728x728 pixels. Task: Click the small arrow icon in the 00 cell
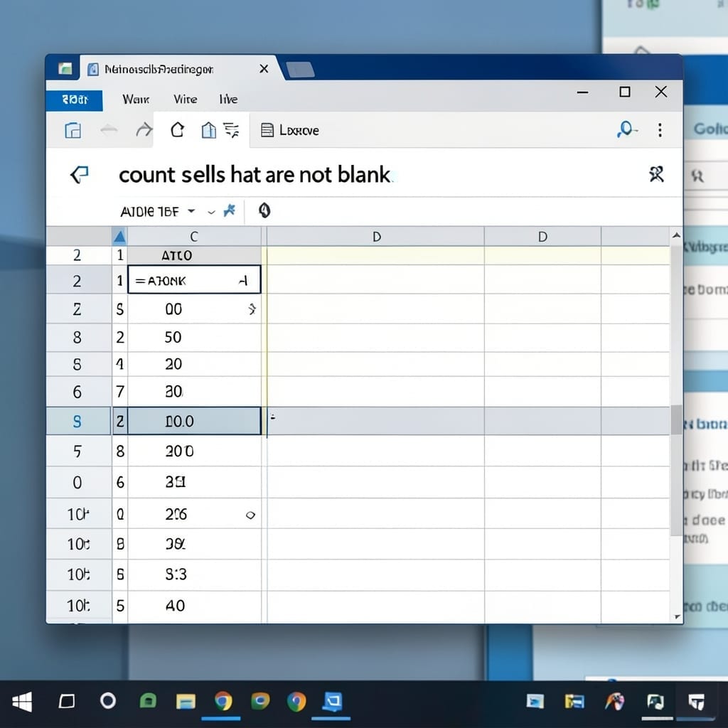(x=252, y=309)
